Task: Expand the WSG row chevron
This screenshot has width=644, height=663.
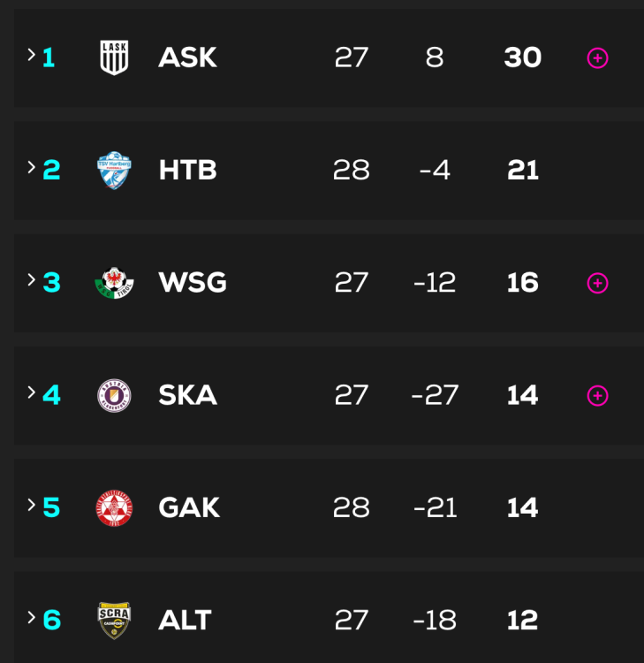Action: click(x=32, y=280)
